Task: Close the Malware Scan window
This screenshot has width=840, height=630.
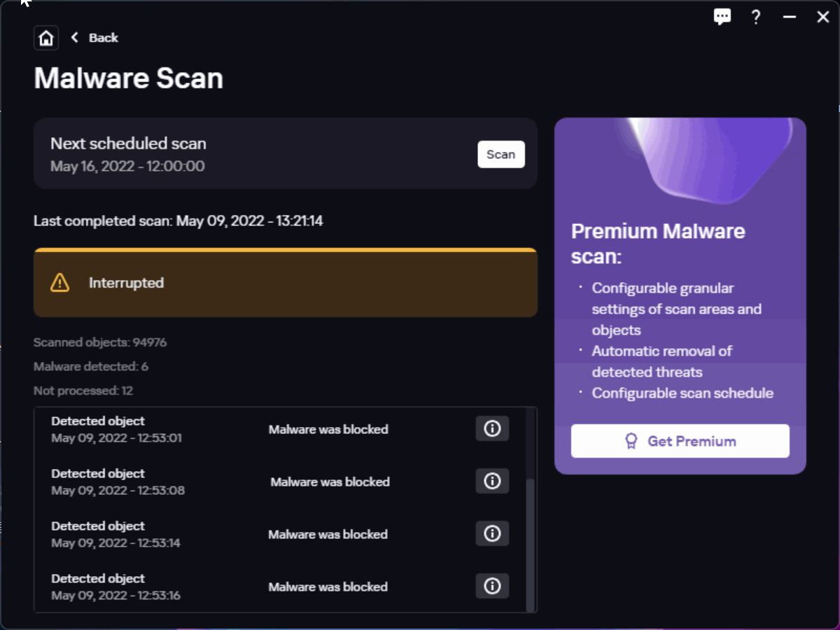Action: (x=823, y=17)
